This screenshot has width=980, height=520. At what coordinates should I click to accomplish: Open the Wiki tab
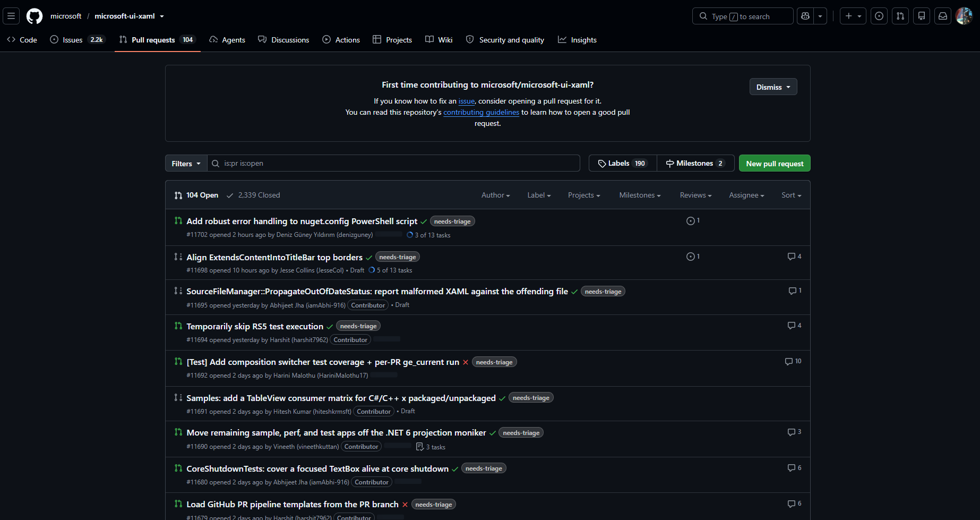pos(439,40)
